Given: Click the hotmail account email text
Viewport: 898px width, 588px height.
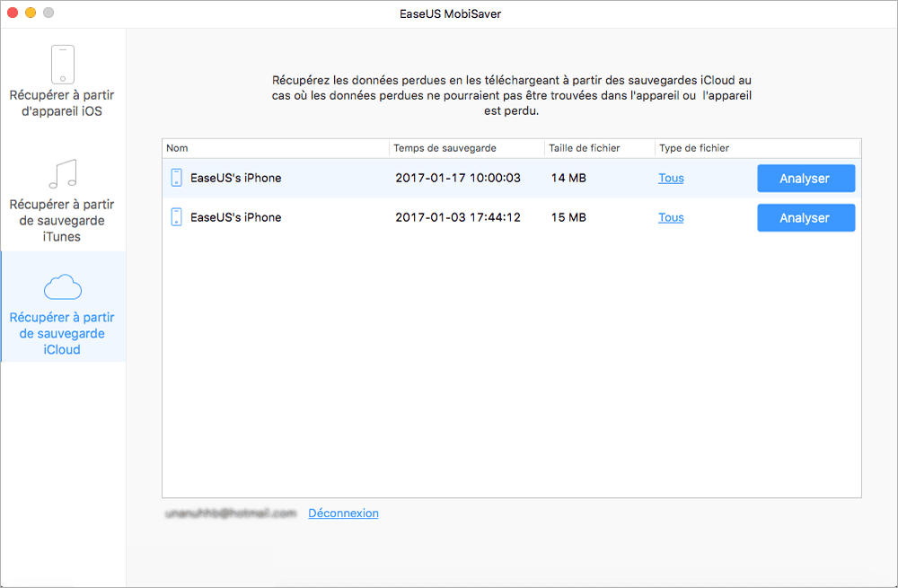Looking at the screenshot, I should [231, 513].
